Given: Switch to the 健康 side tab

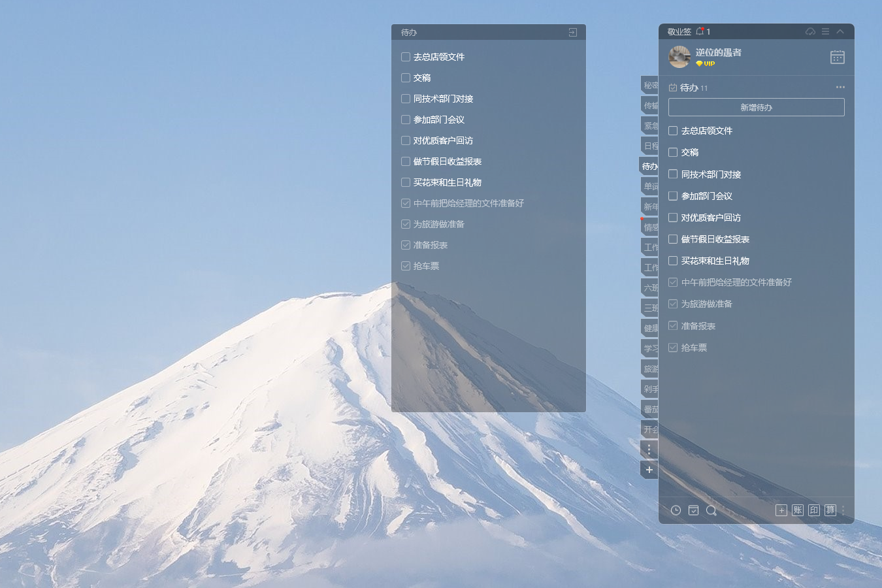Looking at the screenshot, I should click(650, 328).
